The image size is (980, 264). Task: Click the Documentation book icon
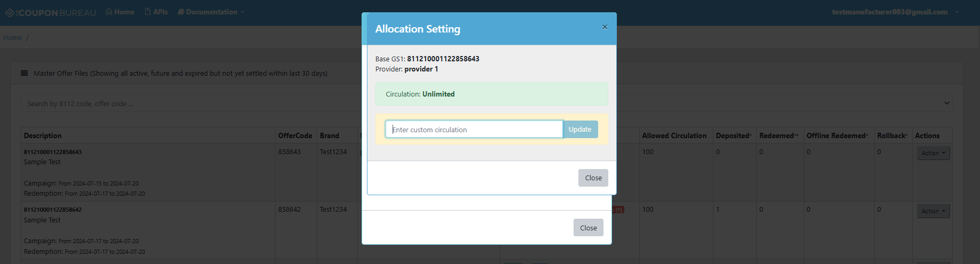tap(181, 12)
